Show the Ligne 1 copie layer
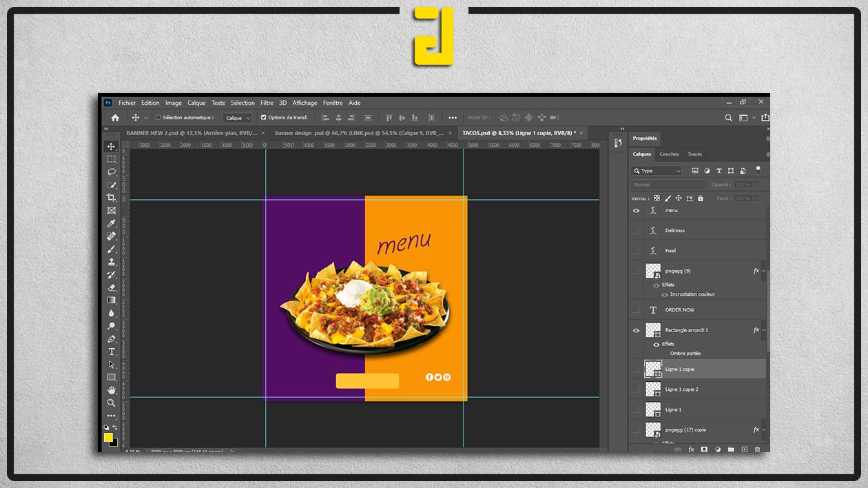The width and height of the screenshot is (868, 488). (636, 369)
